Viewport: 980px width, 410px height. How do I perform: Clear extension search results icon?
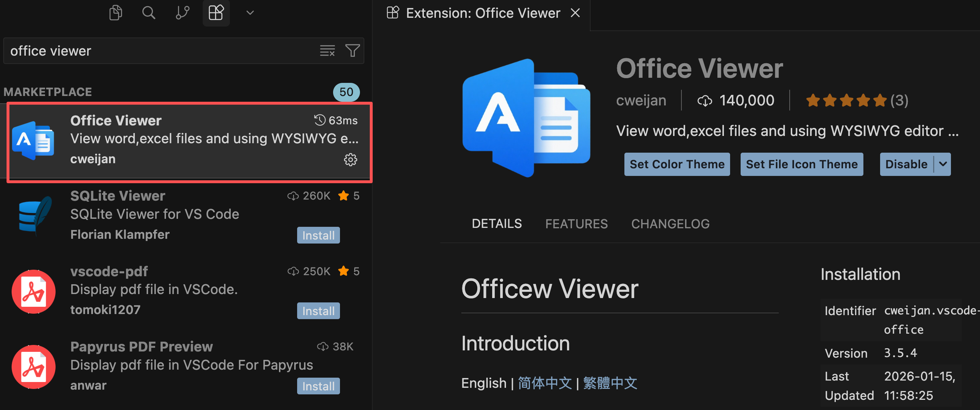click(327, 51)
